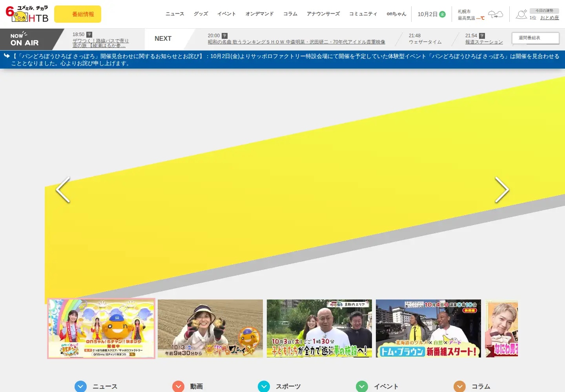Open オンデマンド in top navigation

(x=260, y=14)
